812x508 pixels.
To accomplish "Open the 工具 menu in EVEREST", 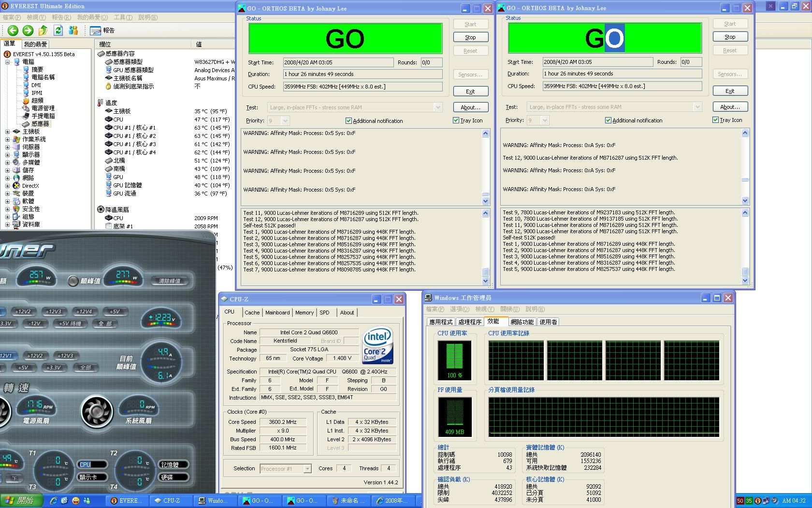I will tap(123, 17).
